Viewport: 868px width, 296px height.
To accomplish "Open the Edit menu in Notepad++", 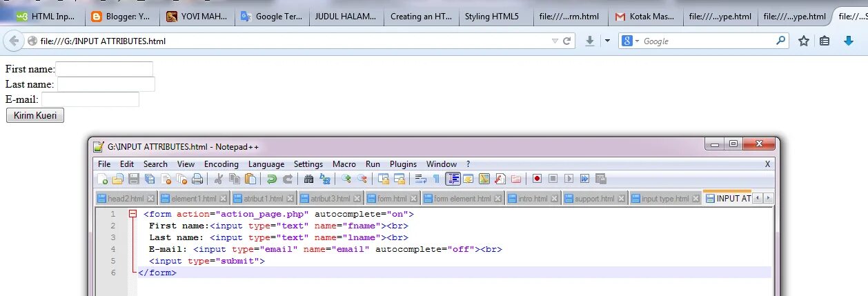I will point(127,164).
